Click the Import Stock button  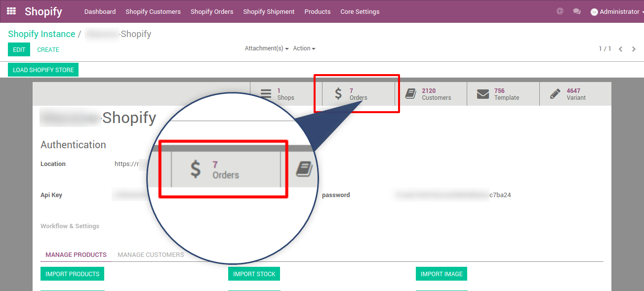254,274
